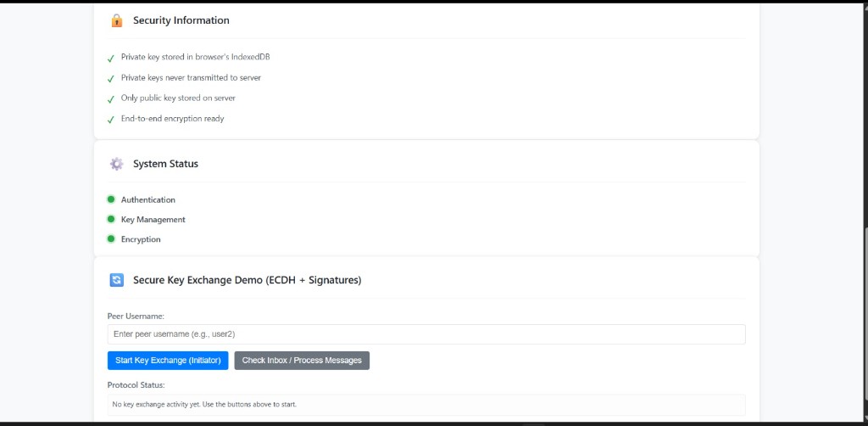Select the Secure Key Exchange Demo heading
Screen dimensions: 868x426
247,280
